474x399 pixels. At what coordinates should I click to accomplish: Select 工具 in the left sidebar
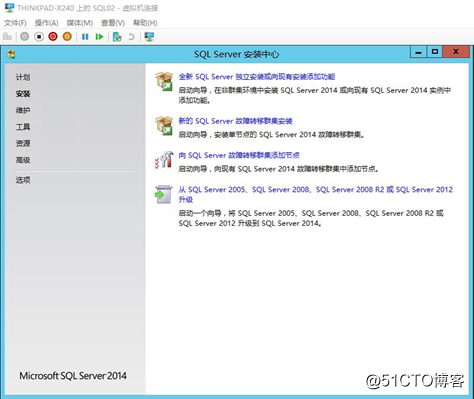[23, 127]
